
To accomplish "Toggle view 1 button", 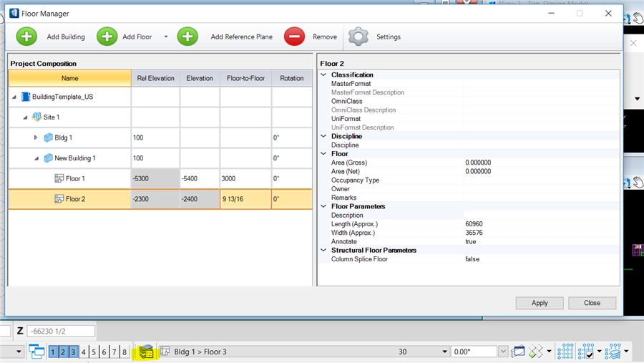I will click(53, 352).
